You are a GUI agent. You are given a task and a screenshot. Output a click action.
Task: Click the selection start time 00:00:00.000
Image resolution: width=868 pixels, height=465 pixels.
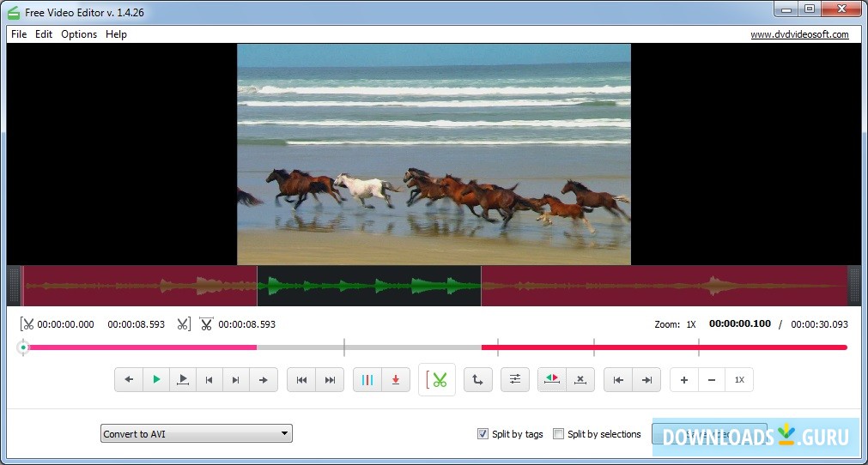tap(65, 324)
